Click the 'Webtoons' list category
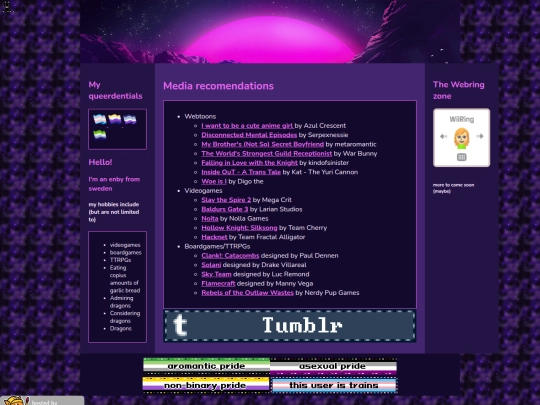The image size is (540, 405). [x=200, y=116]
